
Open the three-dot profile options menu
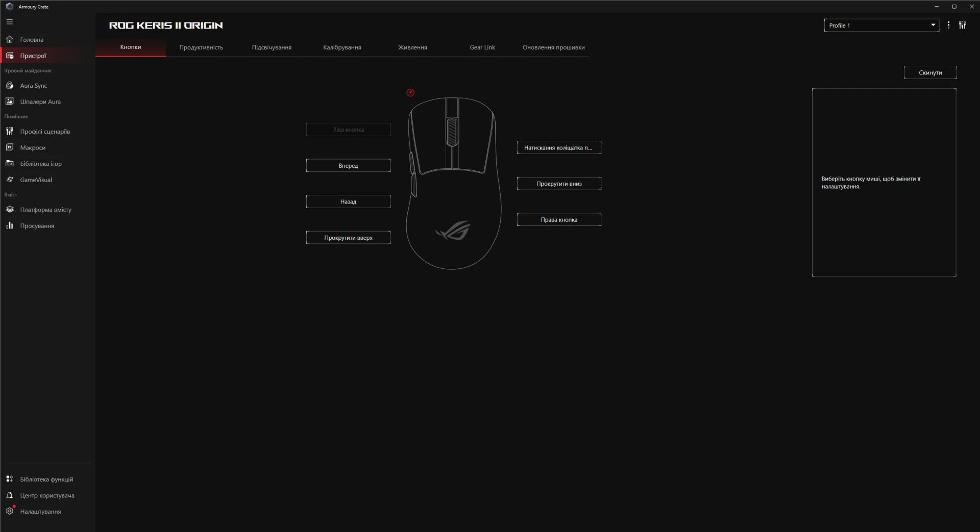[x=948, y=25]
